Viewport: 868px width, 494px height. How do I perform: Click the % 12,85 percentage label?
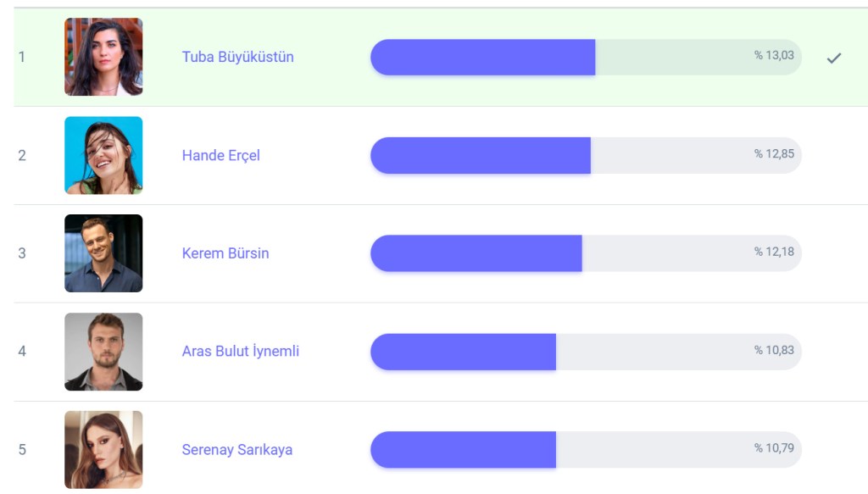[x=774, y=154]
